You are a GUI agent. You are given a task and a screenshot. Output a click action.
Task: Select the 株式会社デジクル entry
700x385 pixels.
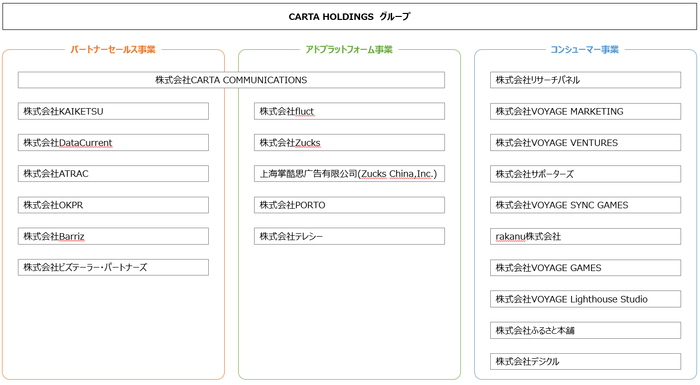coord(586,361)
